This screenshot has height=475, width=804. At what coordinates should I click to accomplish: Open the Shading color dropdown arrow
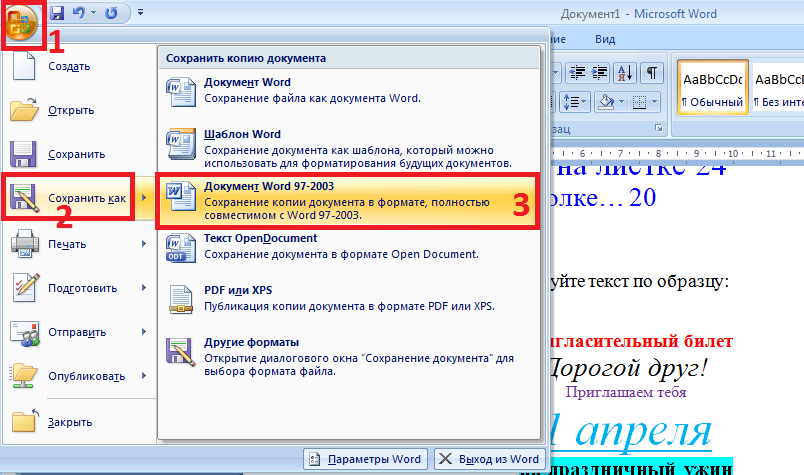pos(621,102)
